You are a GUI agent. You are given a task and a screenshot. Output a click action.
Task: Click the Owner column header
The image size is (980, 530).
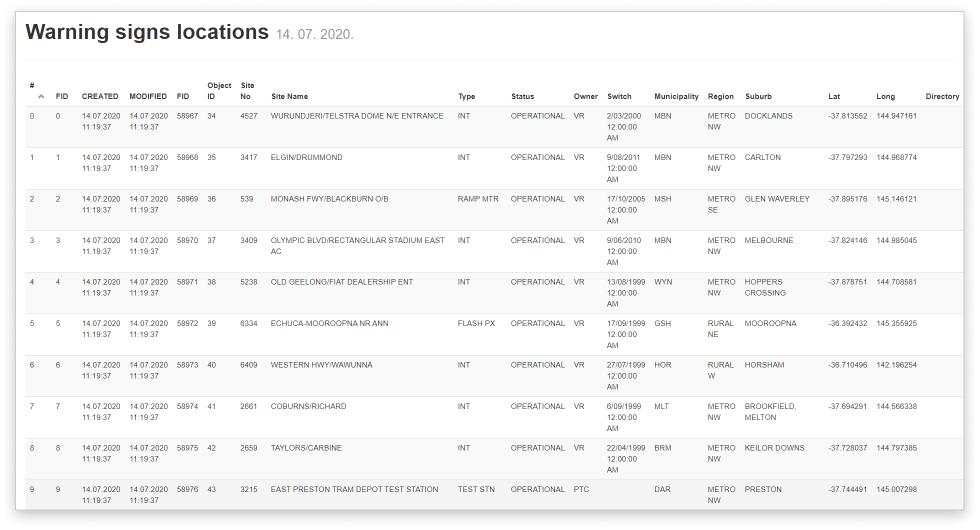(x=586, y=96)
